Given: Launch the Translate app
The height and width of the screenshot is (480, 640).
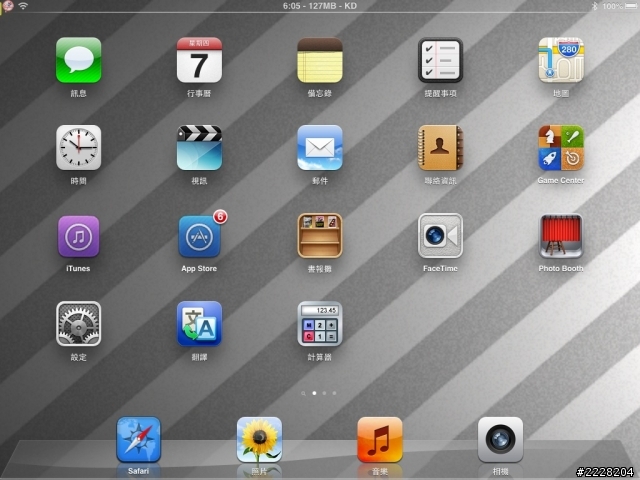Looking at the screenshot, I should pyautogui.click(x=199, y=324).
